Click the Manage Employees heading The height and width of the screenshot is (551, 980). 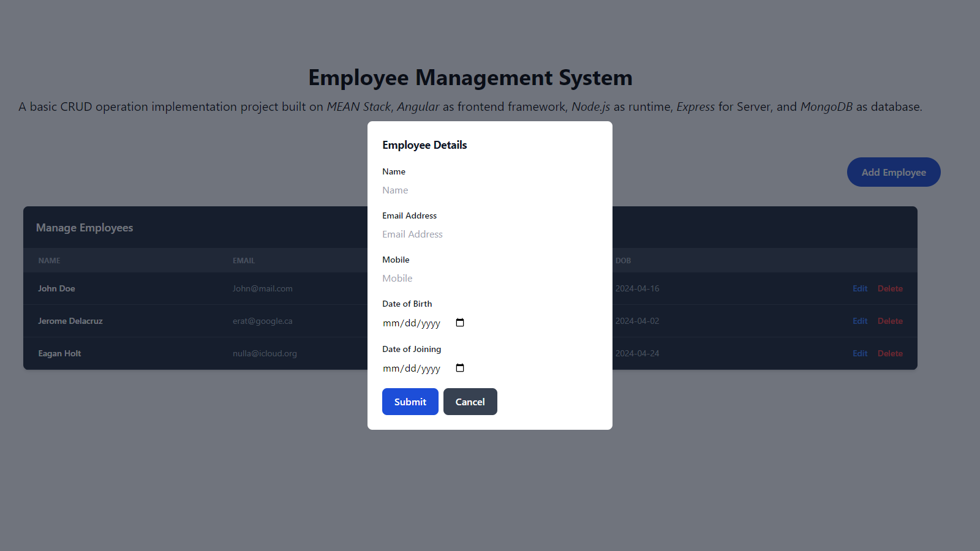pos(85,228)
